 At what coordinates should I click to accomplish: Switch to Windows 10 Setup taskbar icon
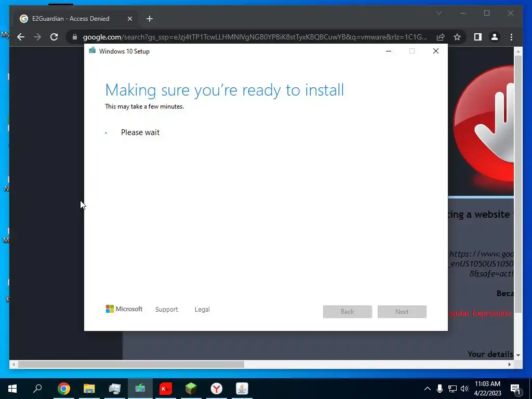[x=140, y=389]
